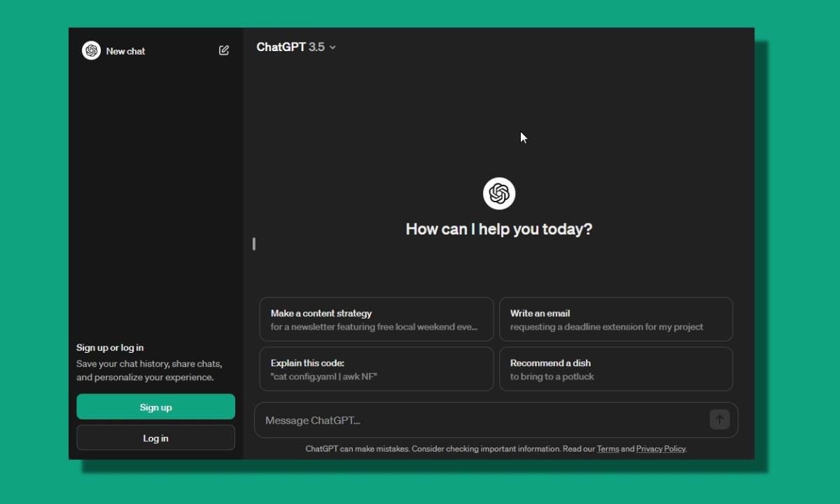Click the Sign up button
The height and width of the screenshot is (504, 840).
point(155,407)
